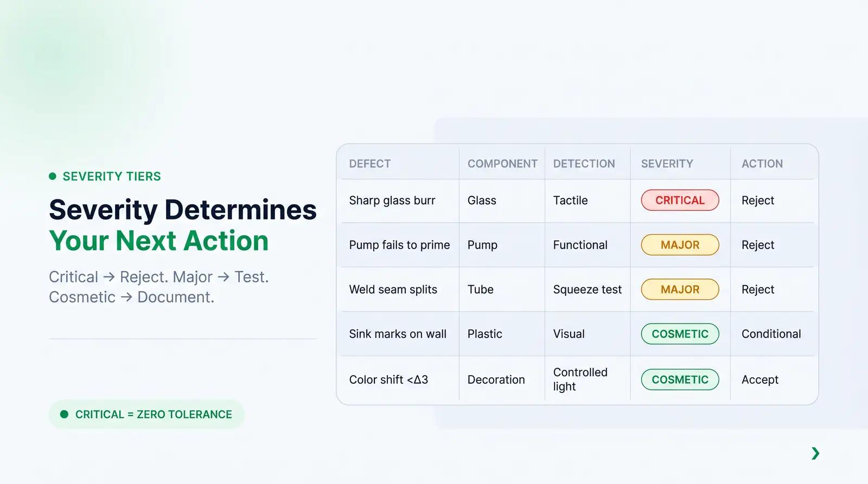Select the MAJOR badge for Pump fails to prime
This screenshot has width=868, height=484.
point(680,245)
